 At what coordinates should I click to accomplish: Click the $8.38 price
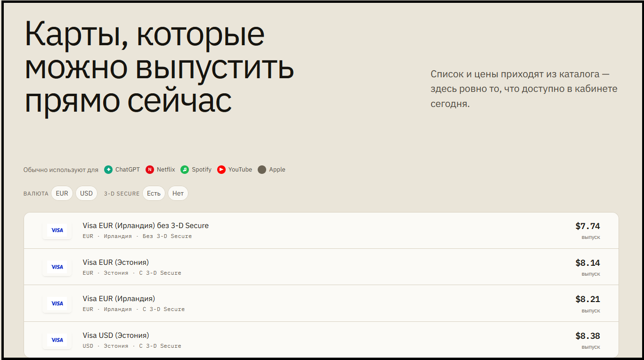click(x=587, y=336)
